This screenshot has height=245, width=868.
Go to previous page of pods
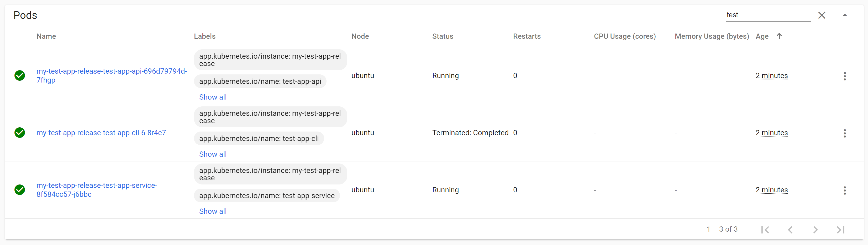point(790,230)
